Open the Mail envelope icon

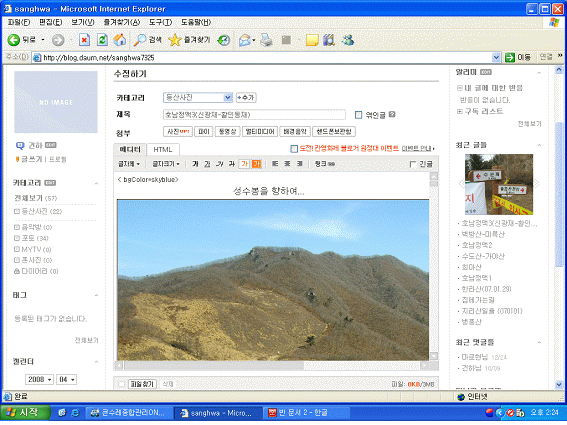tap(245, 40)
